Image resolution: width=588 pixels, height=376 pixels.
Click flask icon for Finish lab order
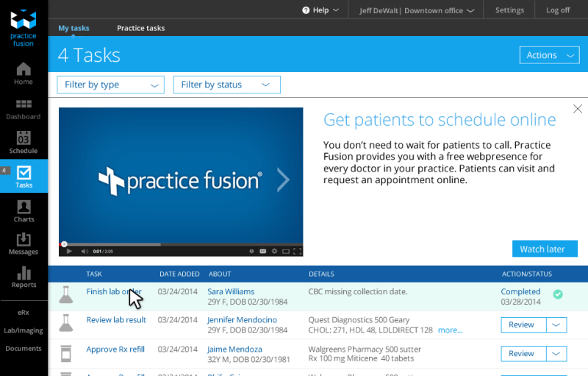coord(66,294)
